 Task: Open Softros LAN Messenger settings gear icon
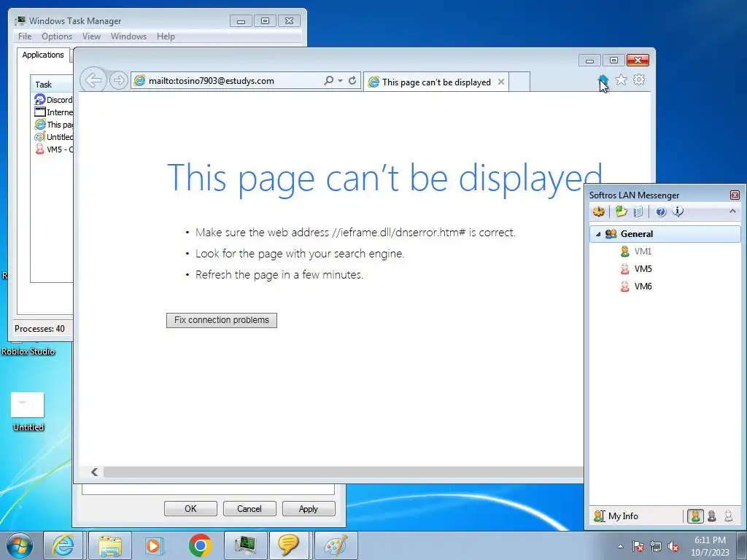click(x=599, y=211)
